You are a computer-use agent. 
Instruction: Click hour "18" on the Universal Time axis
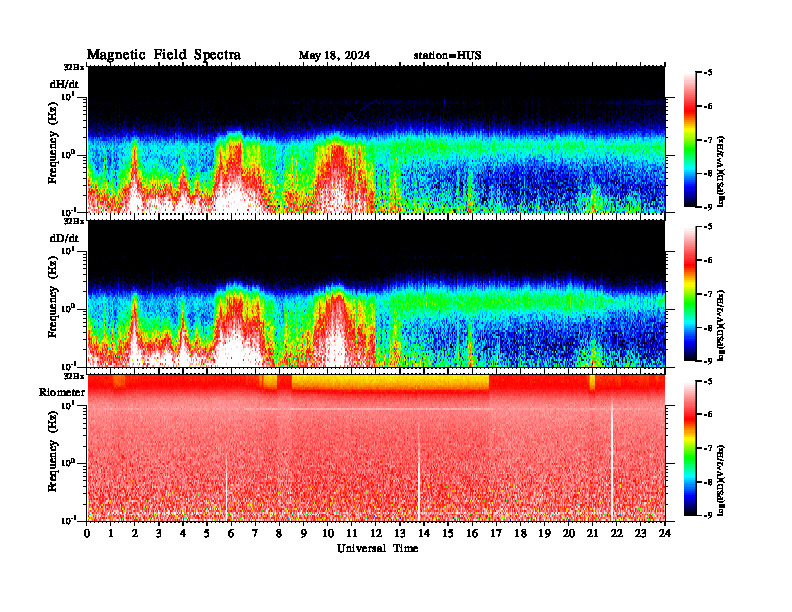tap(520, 533)
